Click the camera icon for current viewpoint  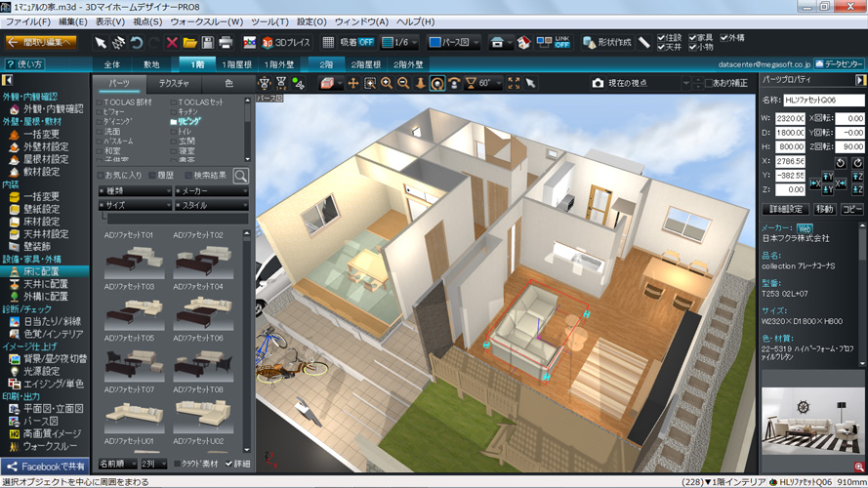(598, 84)
